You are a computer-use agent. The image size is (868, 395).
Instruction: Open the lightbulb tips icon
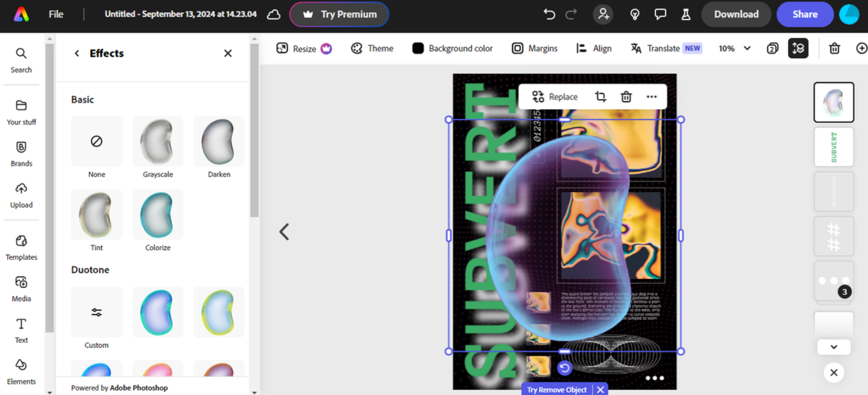click(x=635, y=14)
